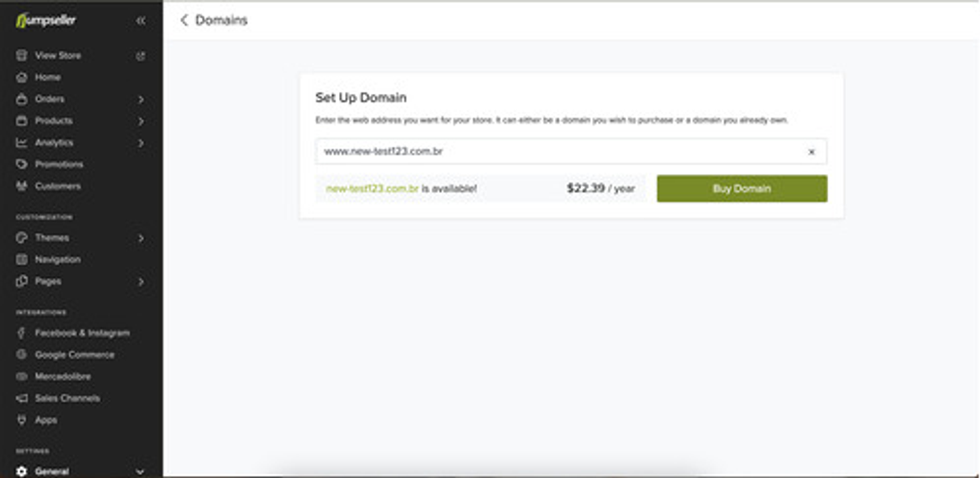The width and height of the screenshot is (980, 478).
Task: Expand the Products submenu chevron
Action: click(141, 121)
